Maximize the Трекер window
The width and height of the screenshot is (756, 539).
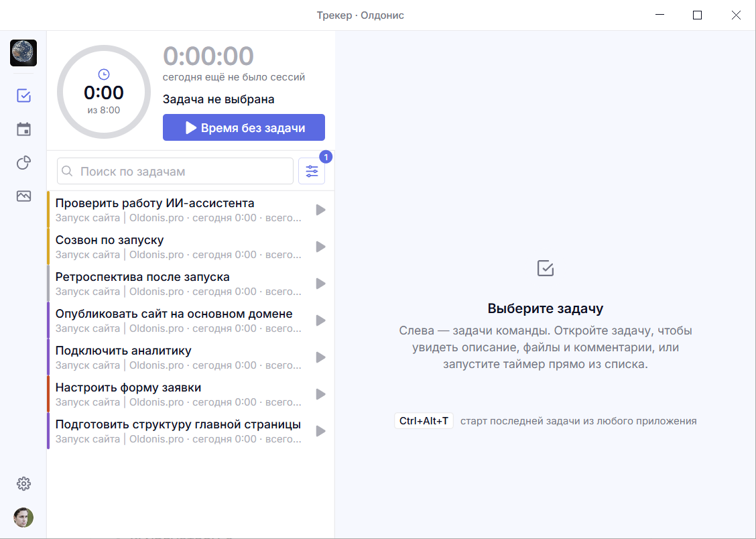click(x=697, y=15)
